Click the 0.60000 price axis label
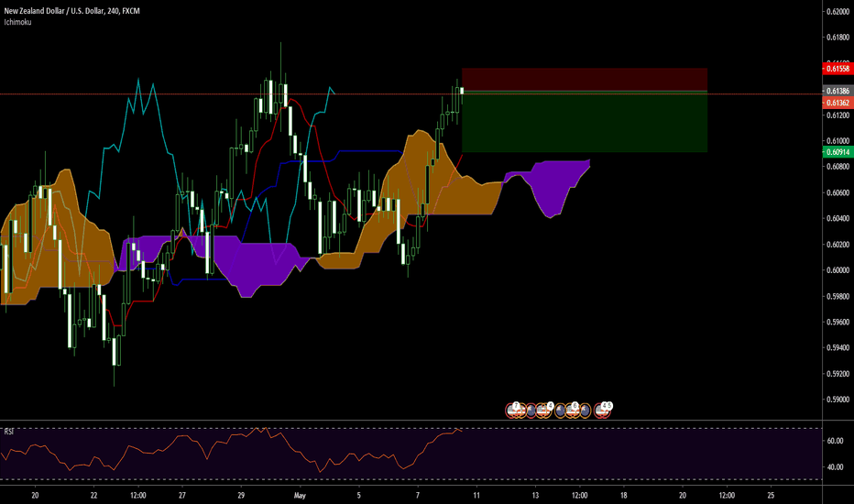 click(x=838, y=270)
